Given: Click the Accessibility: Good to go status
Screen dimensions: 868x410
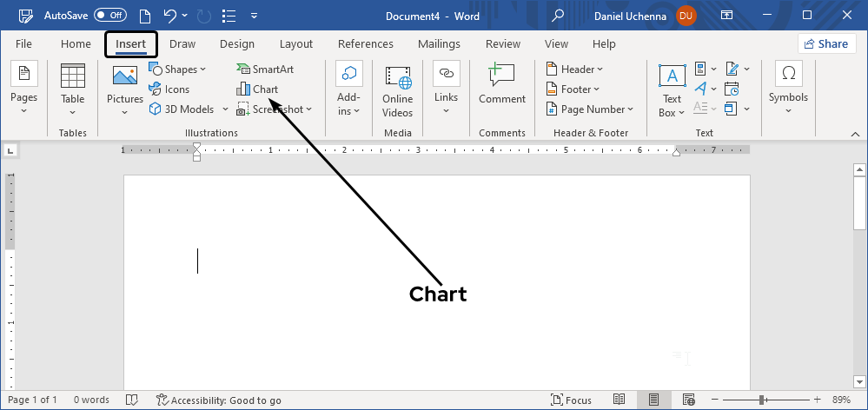Looking at the screenshot, I should click(219, 400).
